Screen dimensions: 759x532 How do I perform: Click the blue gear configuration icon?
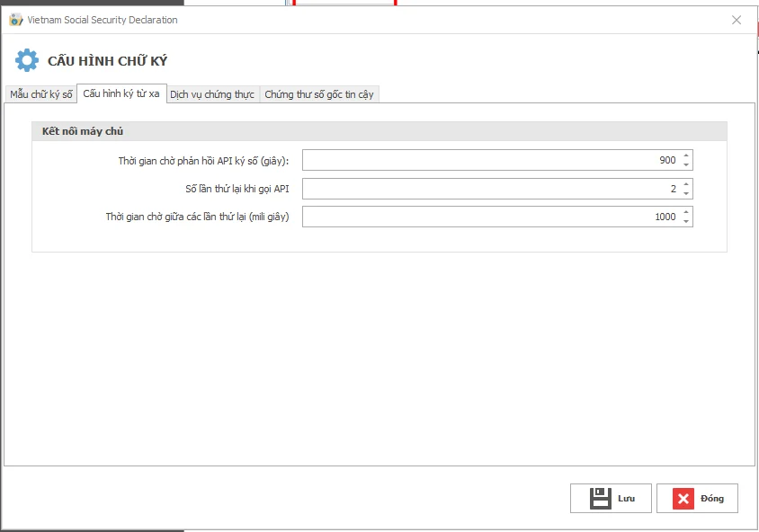point(27,60)
